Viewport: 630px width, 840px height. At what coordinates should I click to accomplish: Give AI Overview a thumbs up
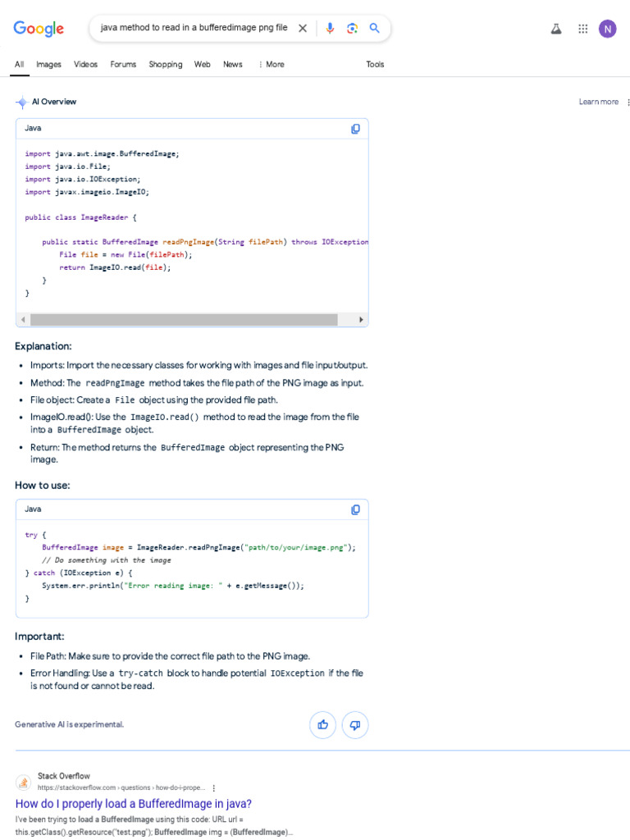tap(322, 725)
